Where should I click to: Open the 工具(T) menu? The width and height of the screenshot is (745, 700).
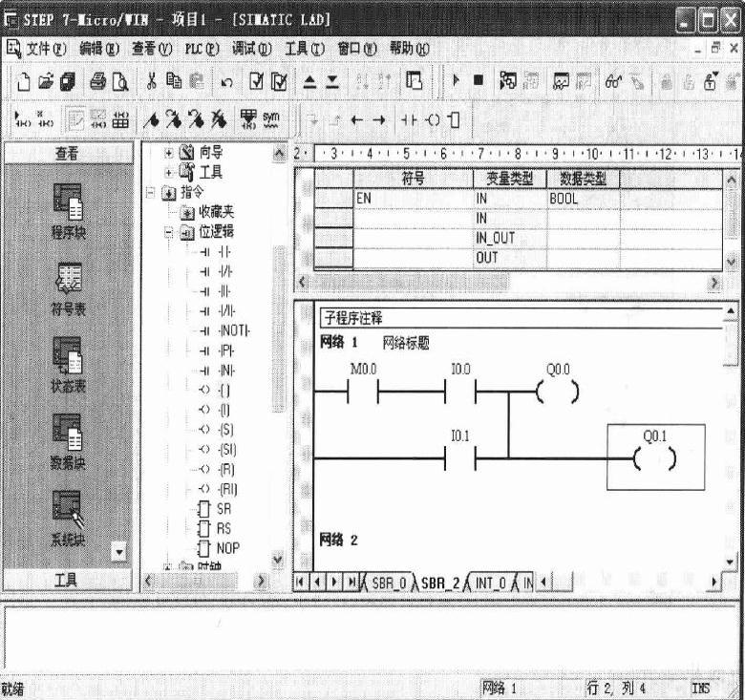tap(305, 49)
